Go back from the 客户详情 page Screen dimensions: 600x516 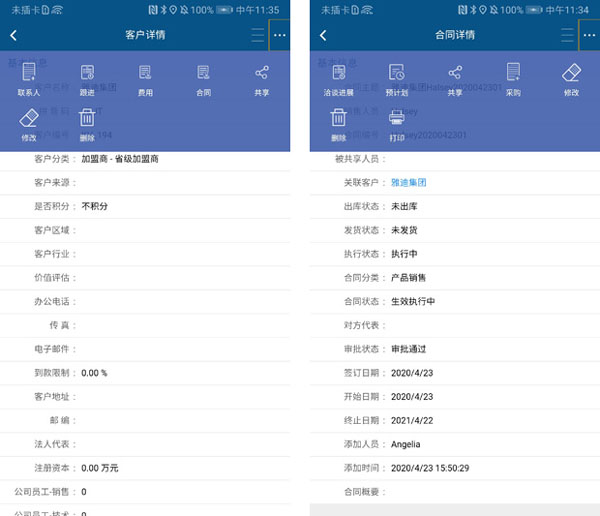14,35
